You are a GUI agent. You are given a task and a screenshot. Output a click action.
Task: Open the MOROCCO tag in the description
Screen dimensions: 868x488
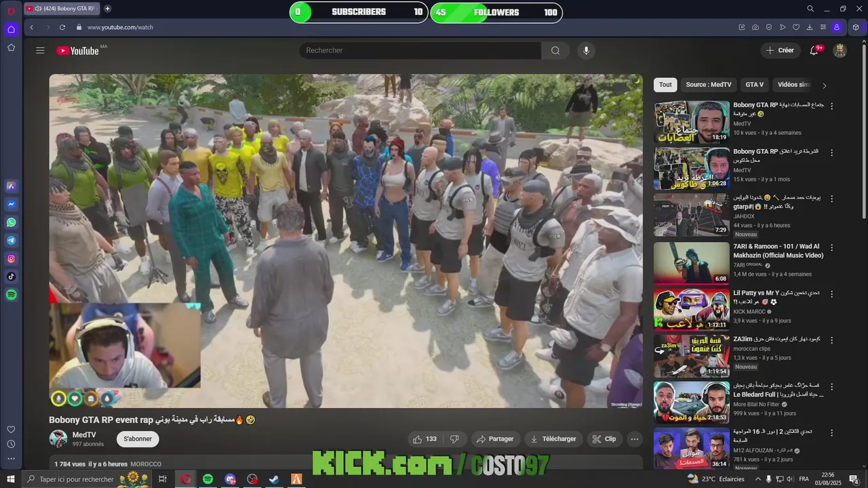pos(146,464)
